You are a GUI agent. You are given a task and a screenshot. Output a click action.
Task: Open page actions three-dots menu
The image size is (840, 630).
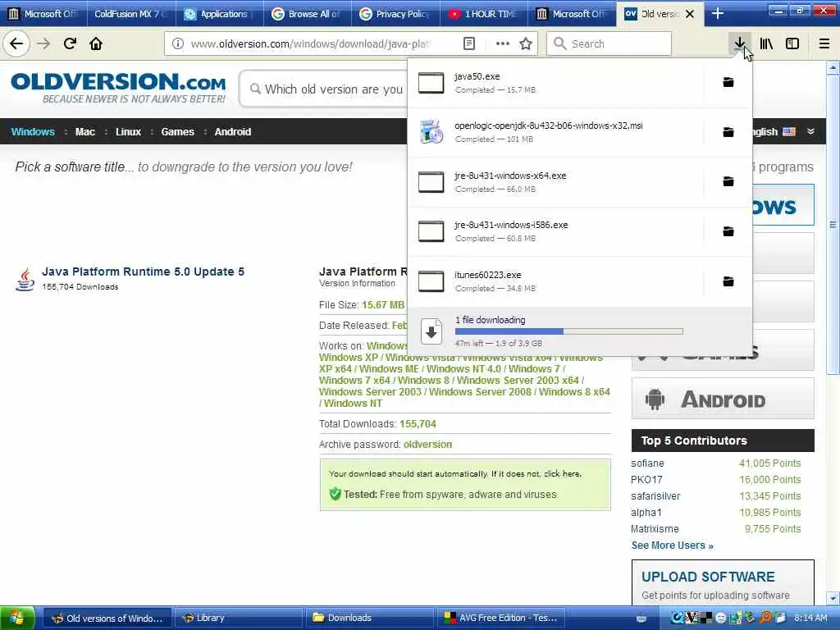coord(503,44)
